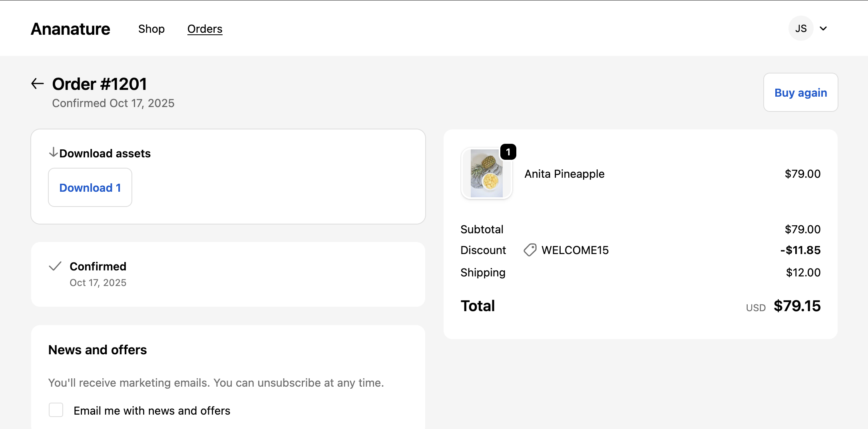This screenshot has height=429, width=868.
Task: Click the discount tag icon beside WELCOME15
Action: pos(530,250)
